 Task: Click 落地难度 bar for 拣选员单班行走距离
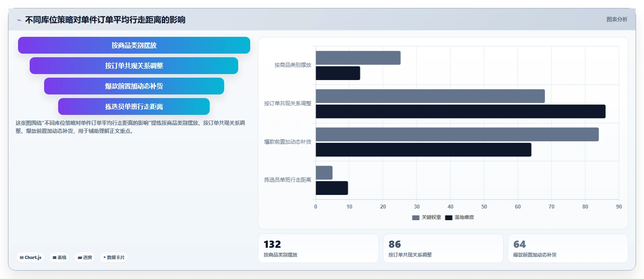pyautogui.click(x=332, y=188)
